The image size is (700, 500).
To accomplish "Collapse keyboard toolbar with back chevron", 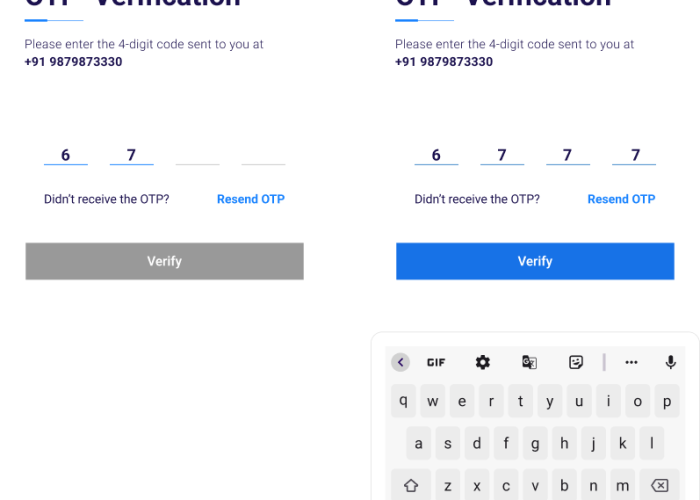I will 401,362.
